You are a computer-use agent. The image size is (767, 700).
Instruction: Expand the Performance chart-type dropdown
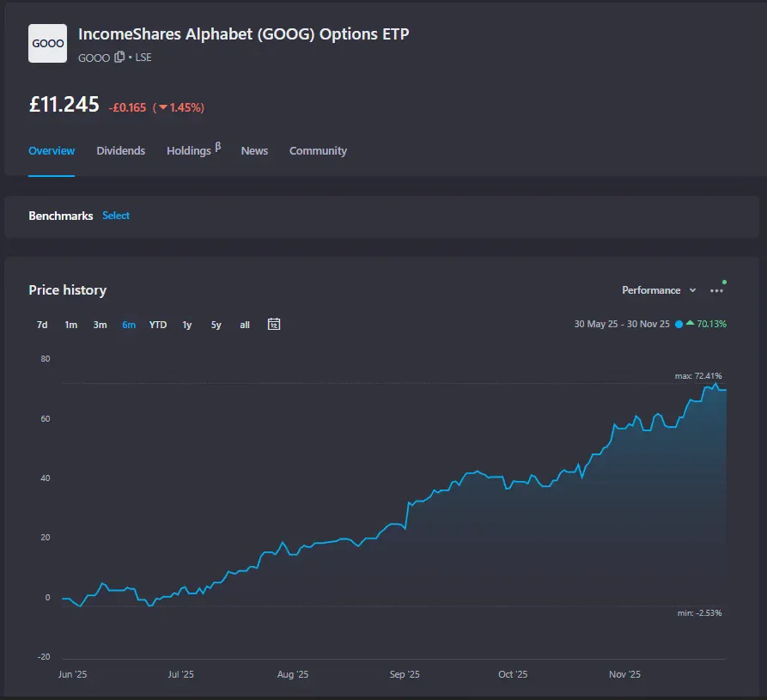pos(658,290)
